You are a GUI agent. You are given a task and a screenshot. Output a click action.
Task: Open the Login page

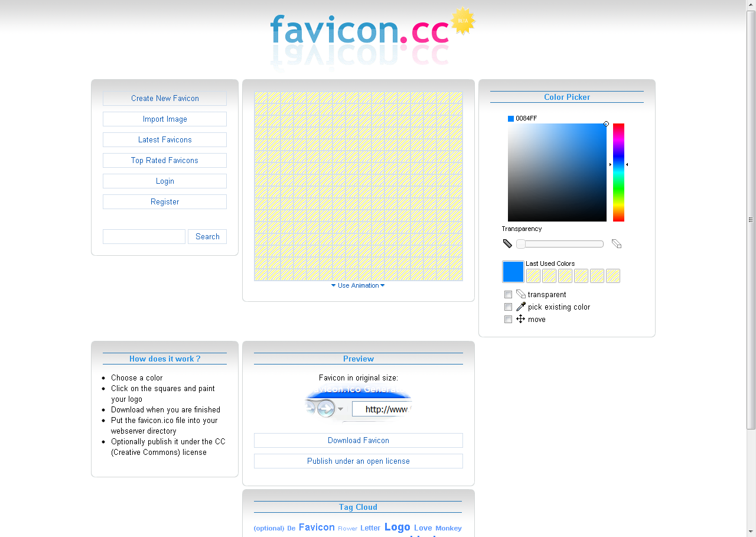pyautogui.click(x=165, y=181)
